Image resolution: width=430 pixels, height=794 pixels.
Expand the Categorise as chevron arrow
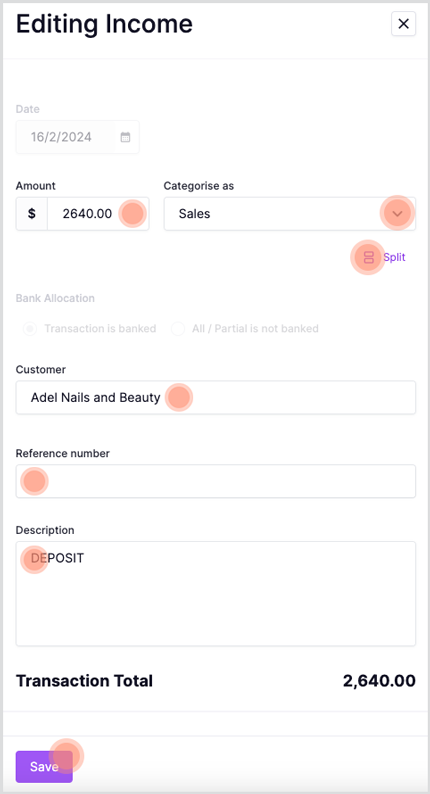click(398, 214)
